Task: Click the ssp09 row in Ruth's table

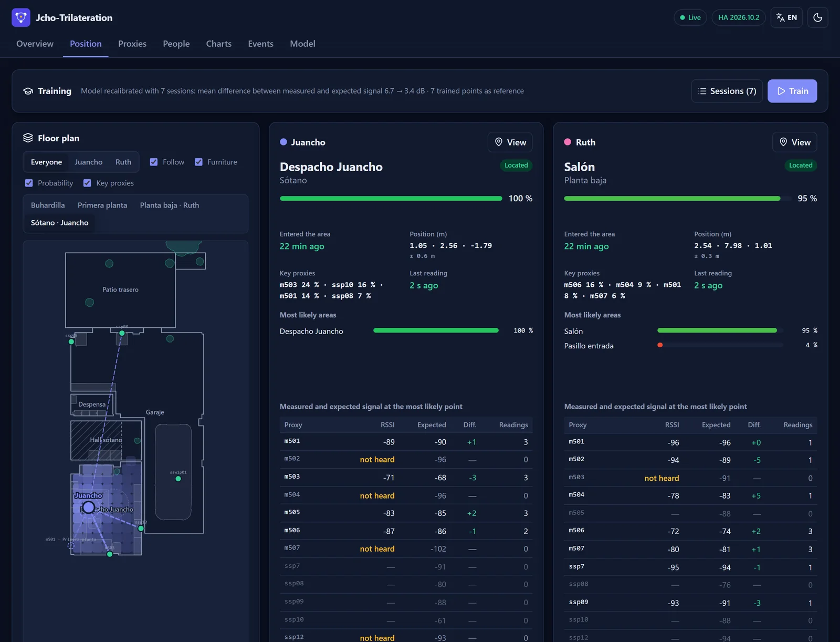Action: click(x=690, y=603)
